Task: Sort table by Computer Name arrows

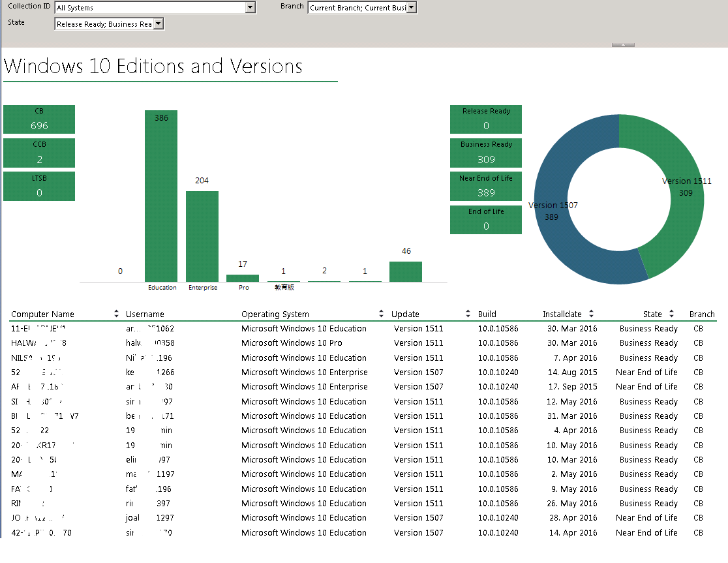Action: point(116,314)
